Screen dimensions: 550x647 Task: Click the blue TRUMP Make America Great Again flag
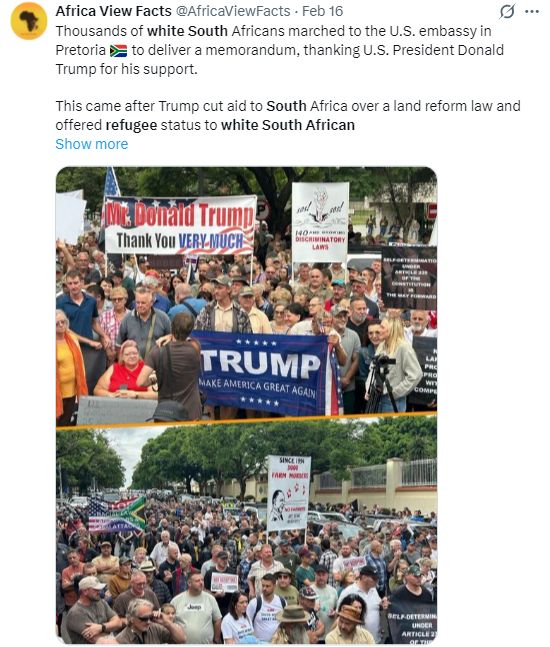tap(265, 374)
